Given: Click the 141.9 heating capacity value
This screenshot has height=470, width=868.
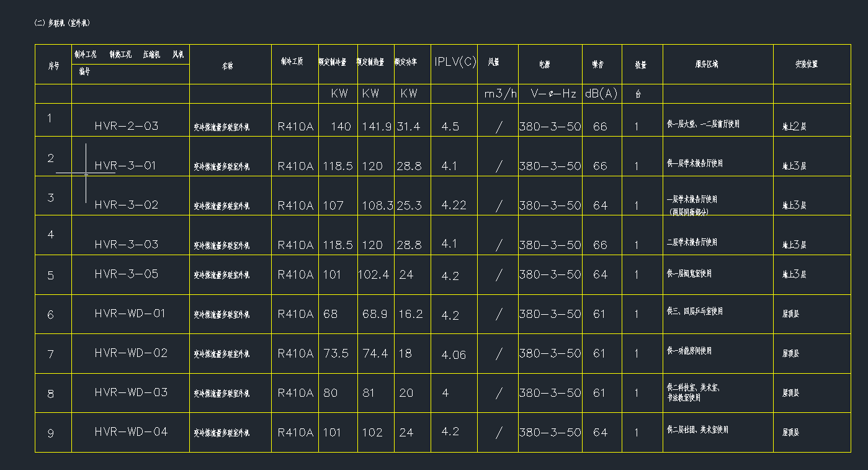Looking at the screenshot, I should tap(376, 127).
